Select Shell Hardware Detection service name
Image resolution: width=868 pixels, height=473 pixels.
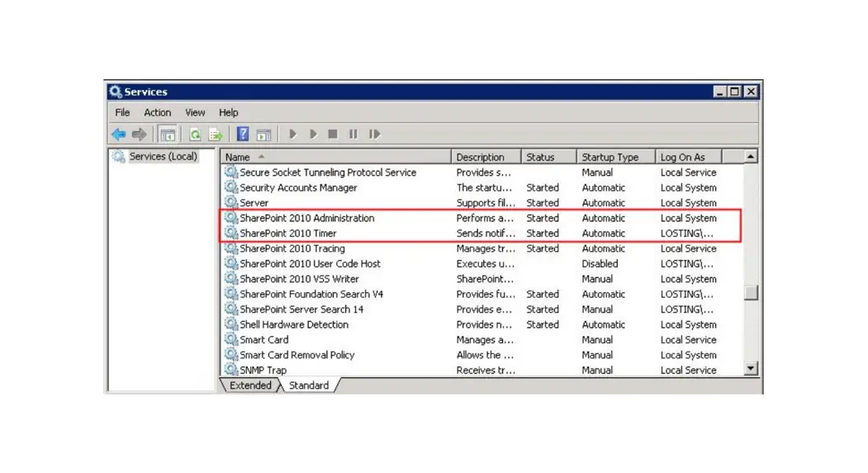click(x=294, y=324)
